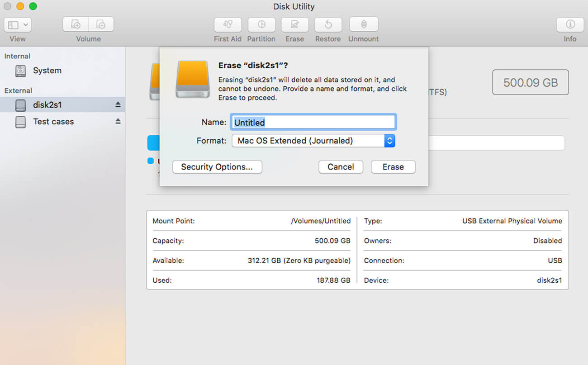588x365 pixels.
Task: Confirm with the Erase button
Action: click(393, 167)
